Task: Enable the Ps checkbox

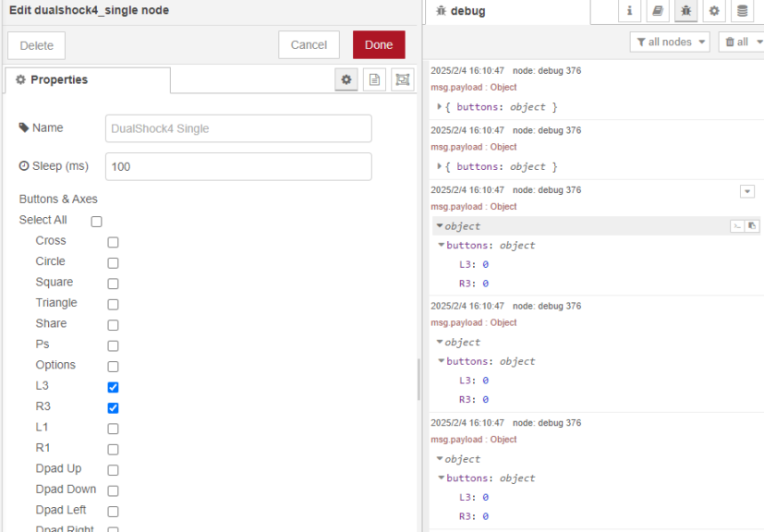Action: click(x=113, y=346)
